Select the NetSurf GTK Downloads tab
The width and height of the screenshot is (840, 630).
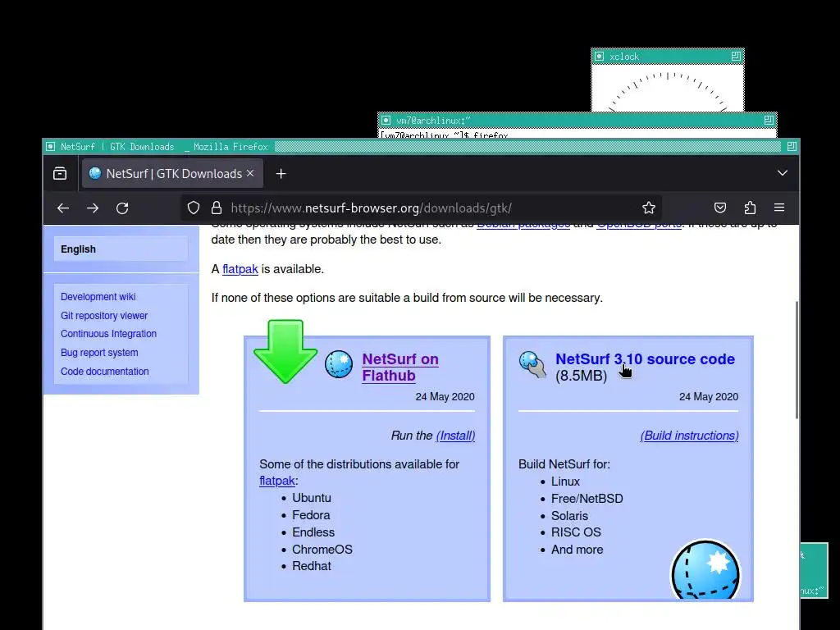tap(172, 174)
